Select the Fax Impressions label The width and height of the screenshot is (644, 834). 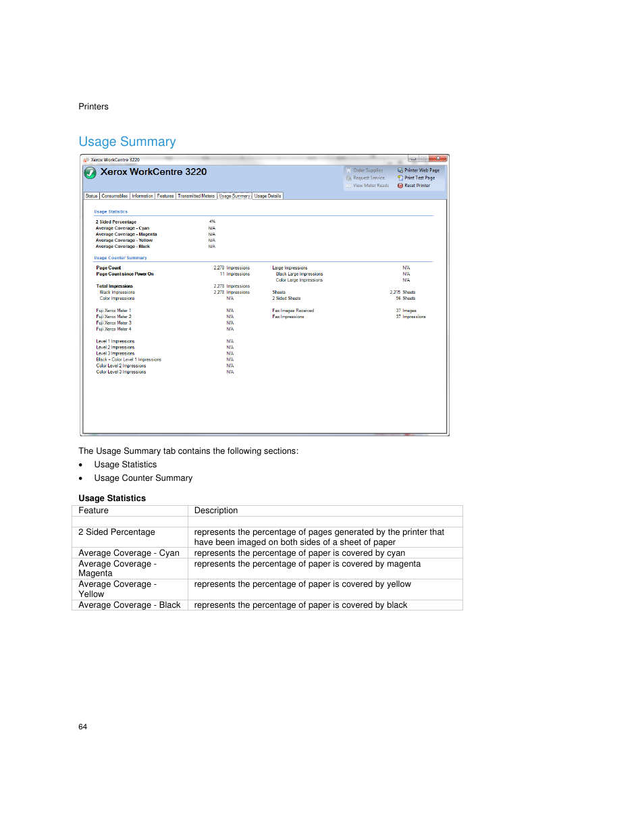[x=288, y=317]
